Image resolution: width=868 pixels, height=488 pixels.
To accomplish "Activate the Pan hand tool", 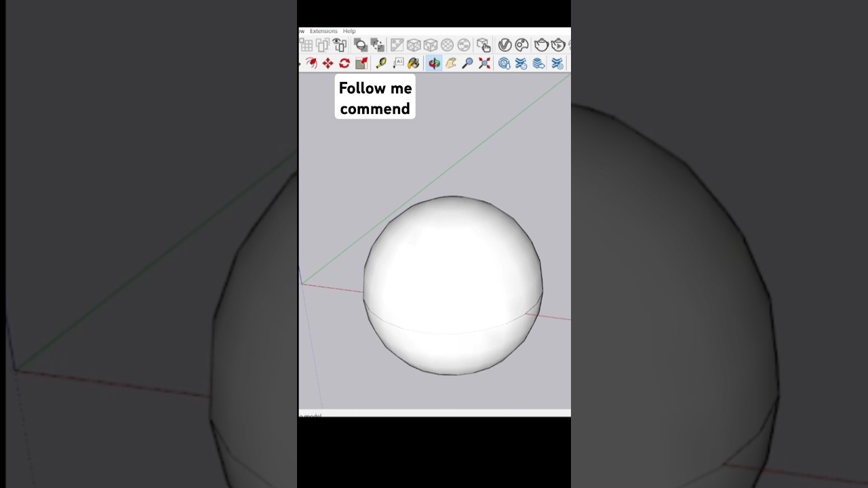I will [451, 63].
